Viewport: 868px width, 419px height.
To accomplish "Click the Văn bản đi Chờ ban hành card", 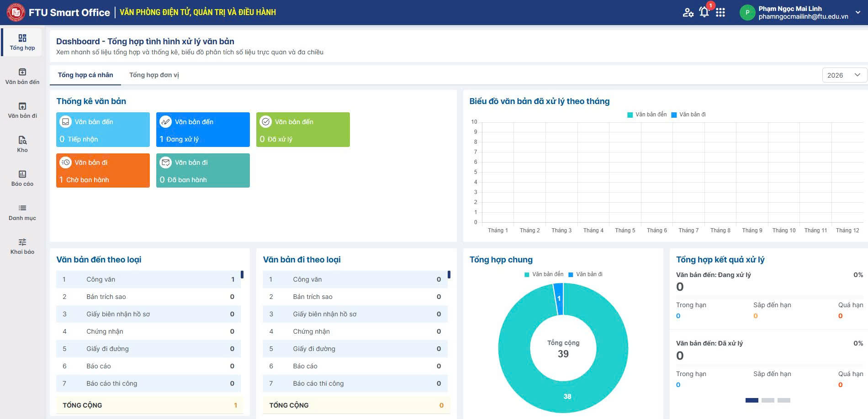I will pos(103,171).
